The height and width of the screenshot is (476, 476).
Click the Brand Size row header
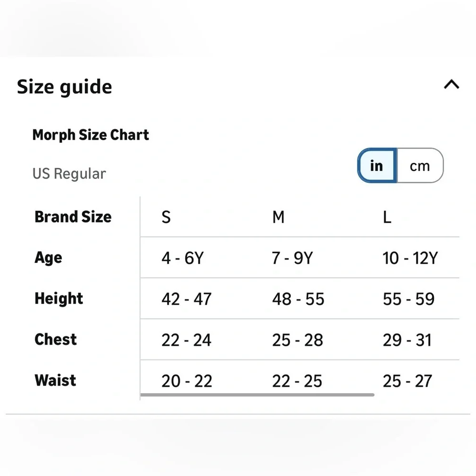[73, 217]
